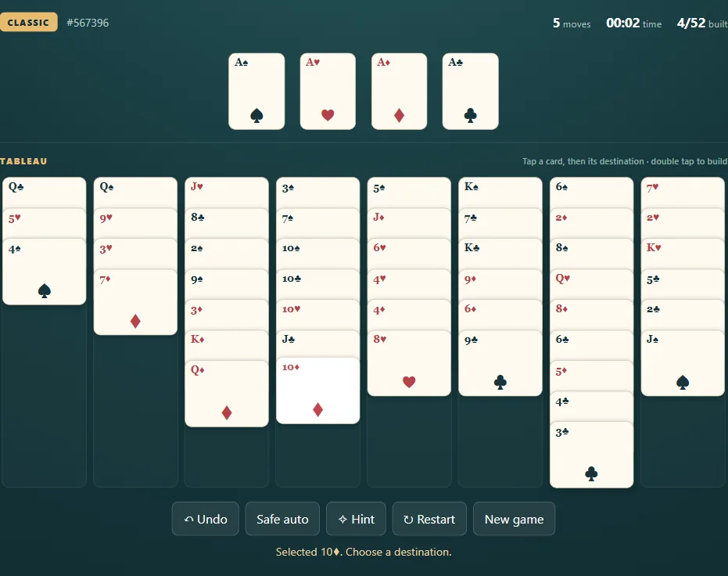
Task: Click the 5 of Hearts card
Action: tap(44, 223)
